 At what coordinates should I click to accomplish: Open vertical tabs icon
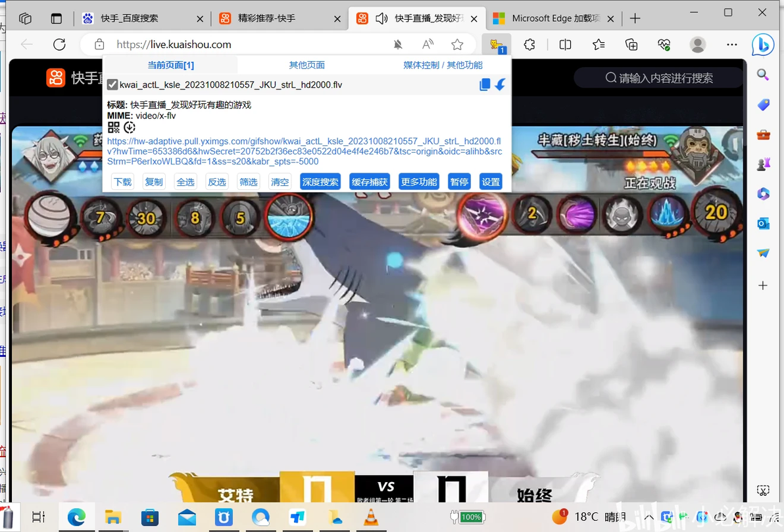57,18
